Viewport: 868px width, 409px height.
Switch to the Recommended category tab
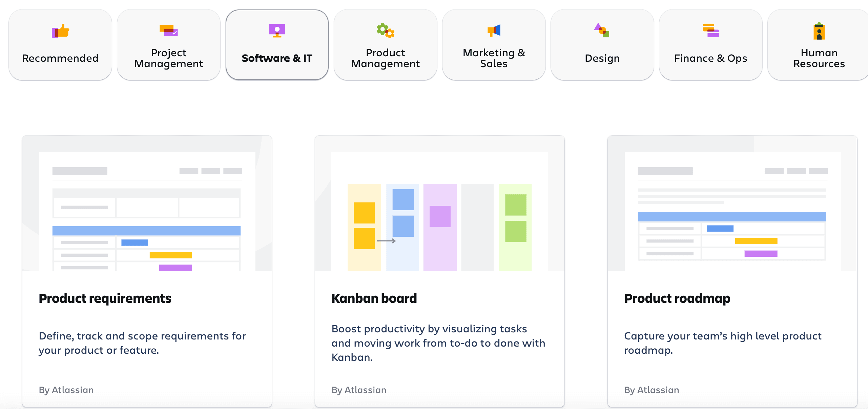(60, 58)
